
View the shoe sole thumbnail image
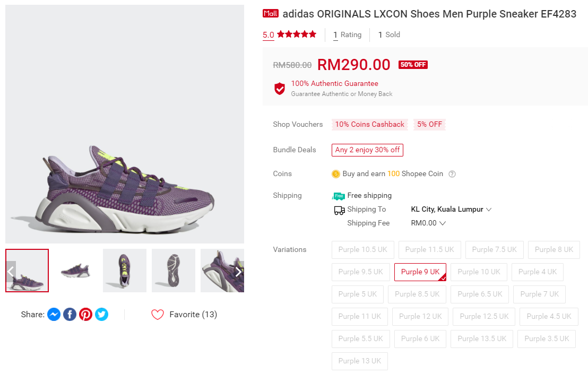[173, 271]
